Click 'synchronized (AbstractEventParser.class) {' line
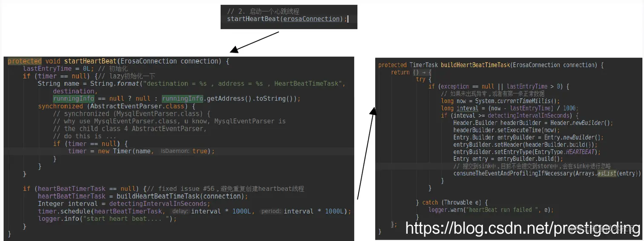Viewport: 644px width, 241px height. (x=117, y=106)
